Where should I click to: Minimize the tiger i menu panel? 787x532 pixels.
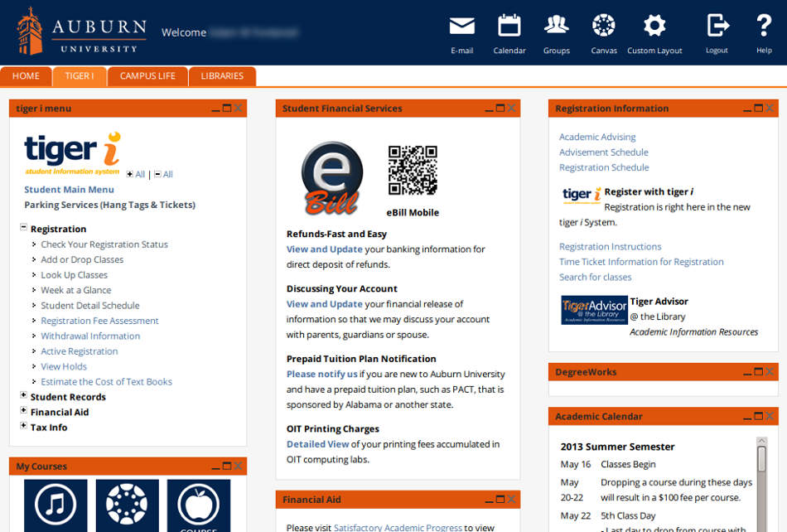[216, 109]
